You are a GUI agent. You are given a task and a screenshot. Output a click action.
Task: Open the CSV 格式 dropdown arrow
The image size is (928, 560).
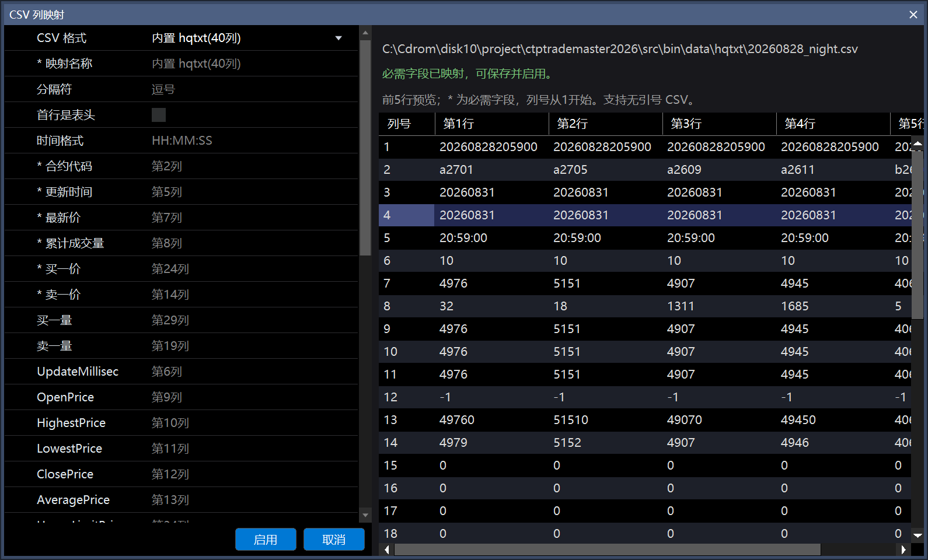point(339,38)
